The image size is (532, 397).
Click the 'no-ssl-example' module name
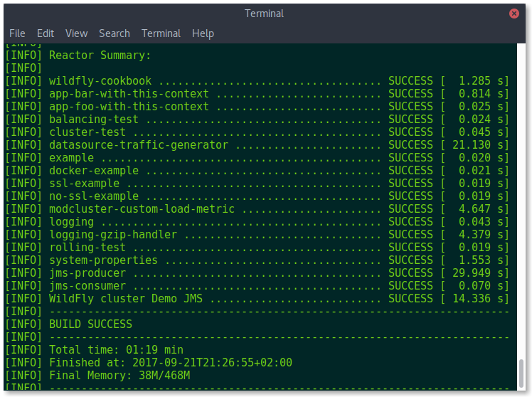94,196
